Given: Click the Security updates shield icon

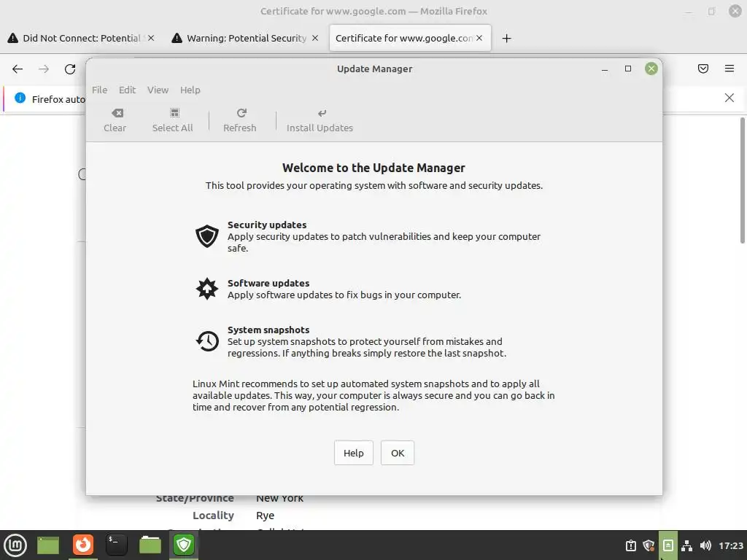Looking at the screenshot, I should (x=206, y=236).
